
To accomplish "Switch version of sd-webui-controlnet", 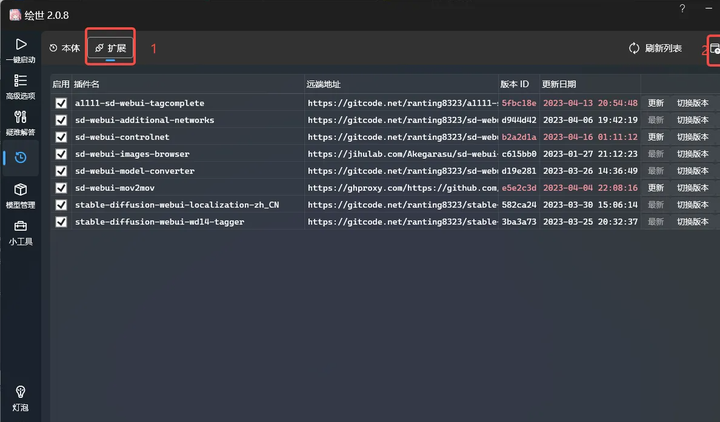I will click(693, 137).
